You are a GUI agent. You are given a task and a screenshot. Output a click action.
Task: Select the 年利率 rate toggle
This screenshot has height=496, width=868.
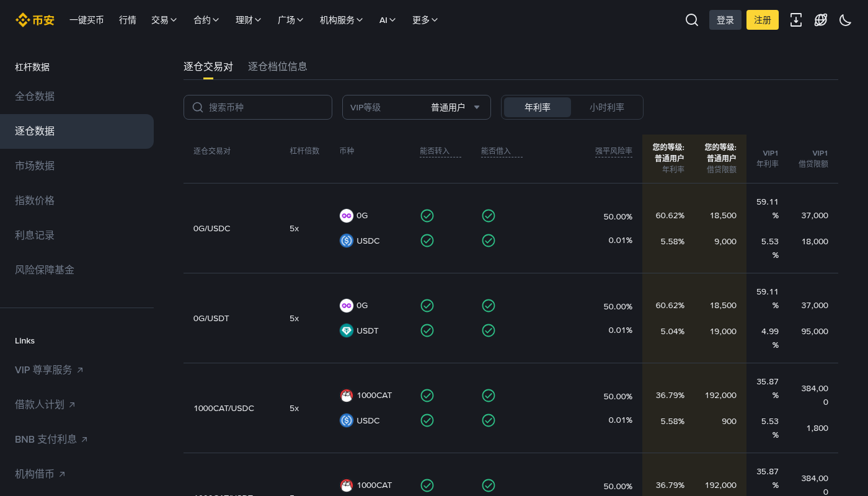point(538,107)
